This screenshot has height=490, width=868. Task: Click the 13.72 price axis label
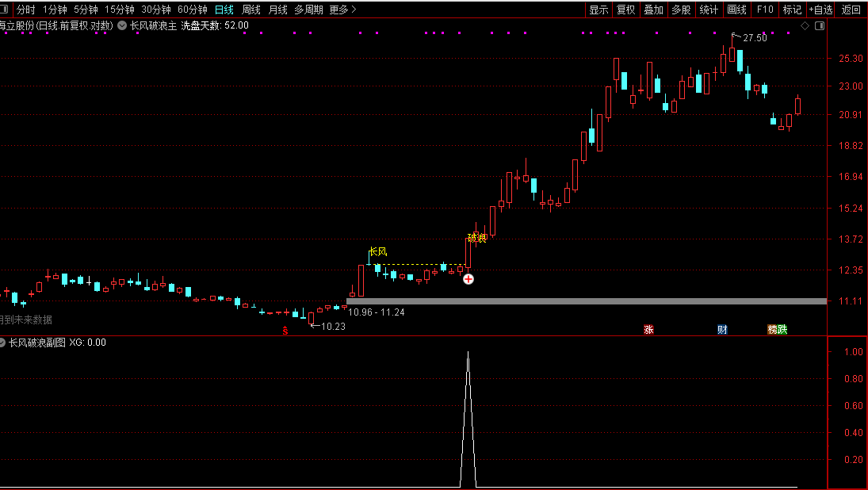coord(851,239)
